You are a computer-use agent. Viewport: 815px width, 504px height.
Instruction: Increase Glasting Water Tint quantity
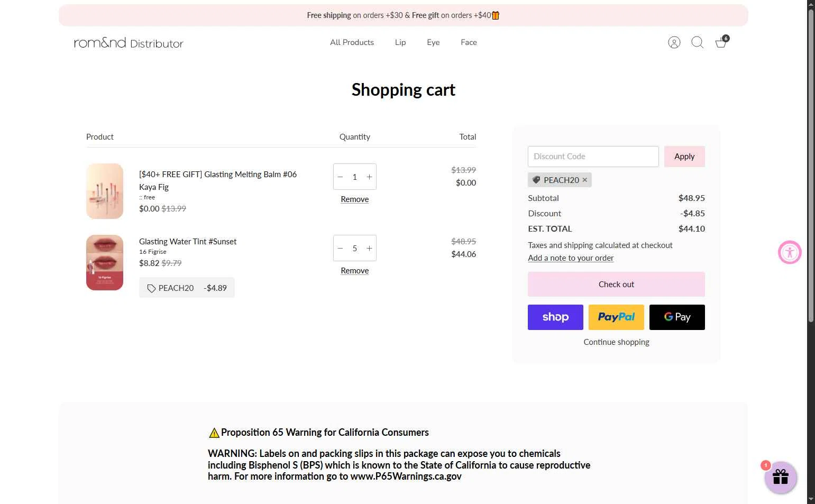coord(369,248)
